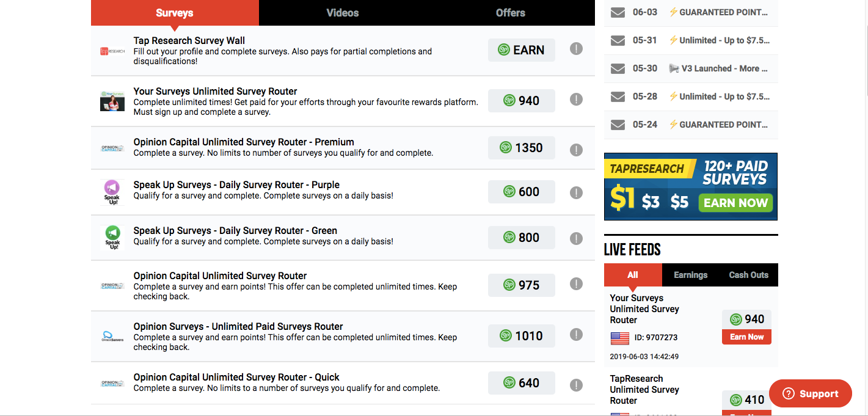Click Opinion Capital logo on the Quick row
Viewport: 868px width, 416px height.
pos(112,384)
